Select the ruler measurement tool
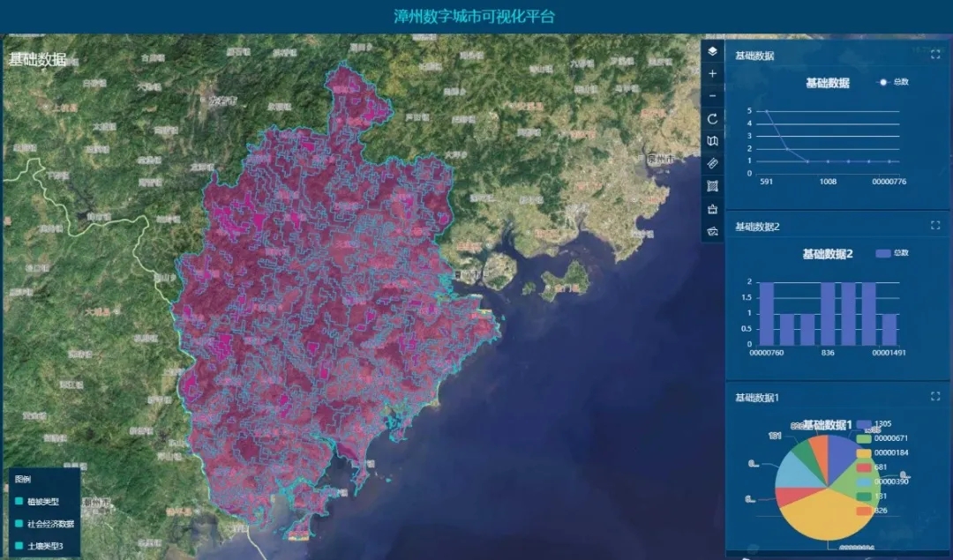This screenshot has height=560, width=953. tap(713, 163)
